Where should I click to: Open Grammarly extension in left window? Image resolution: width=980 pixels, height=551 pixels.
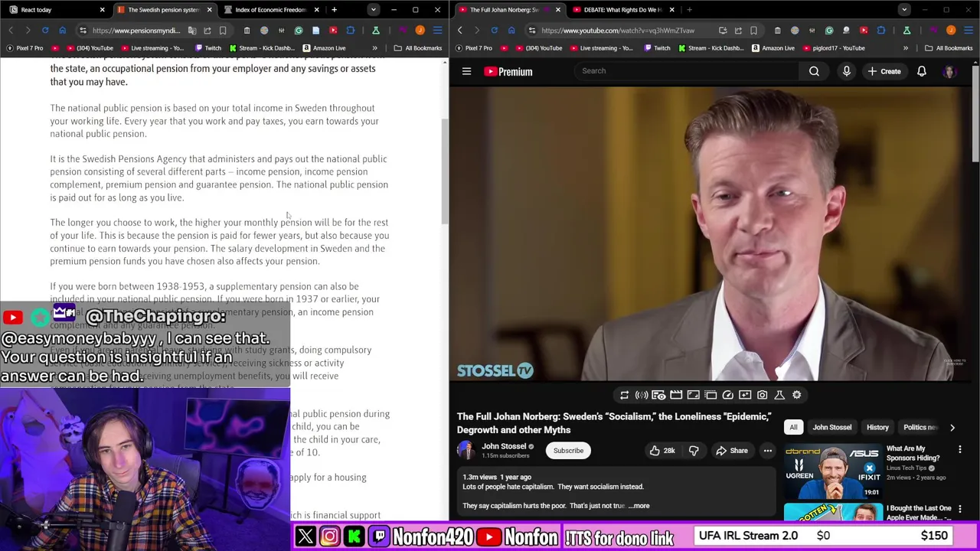299,31
